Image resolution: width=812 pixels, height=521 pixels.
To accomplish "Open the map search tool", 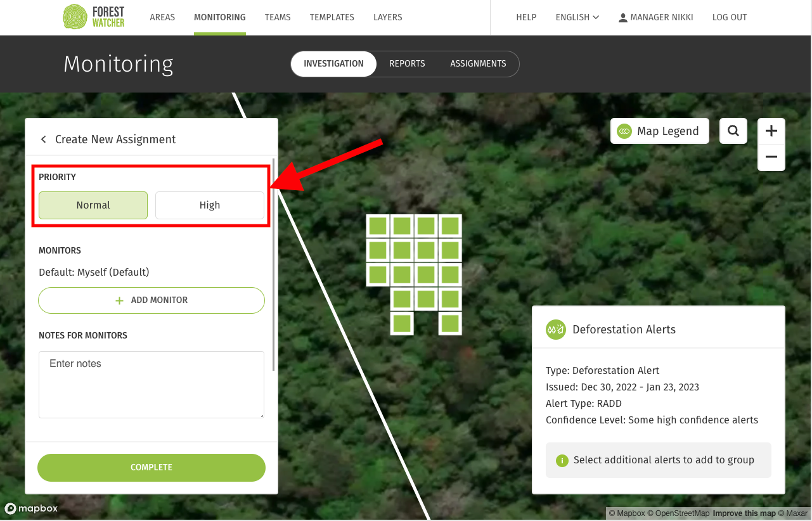I will 733,131.
